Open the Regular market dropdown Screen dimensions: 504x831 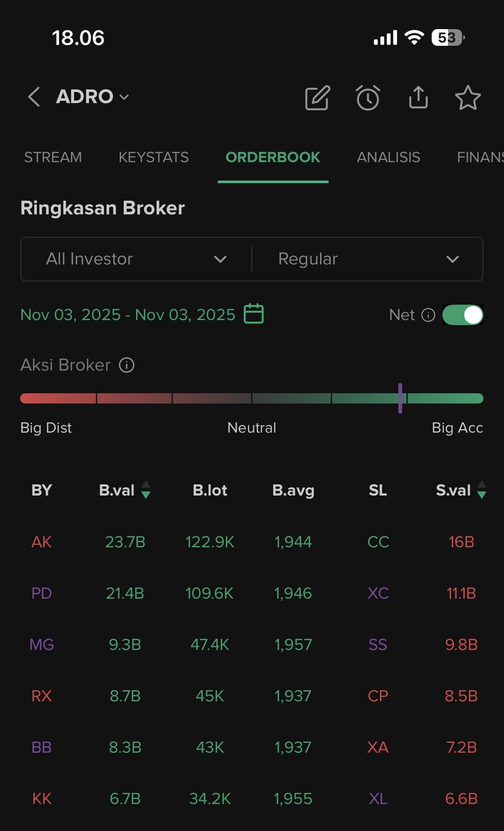(x=368, y=259)
